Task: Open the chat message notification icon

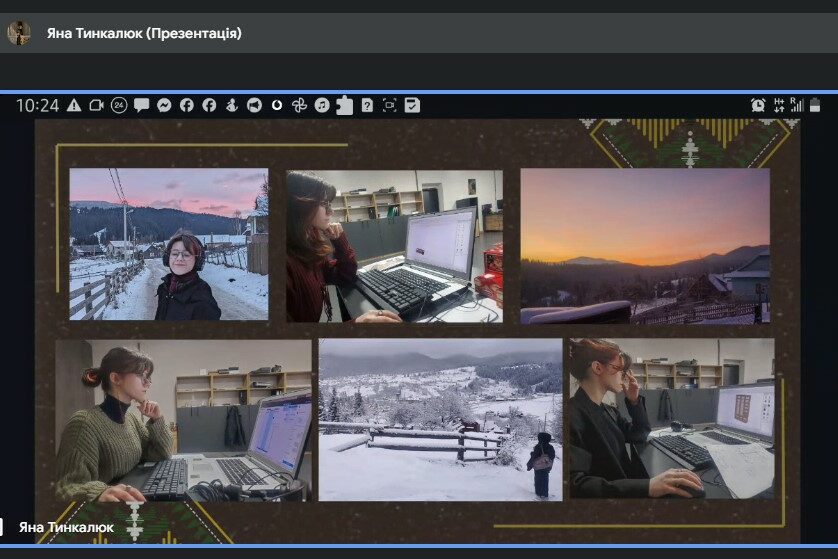Action: click(142, 105)
